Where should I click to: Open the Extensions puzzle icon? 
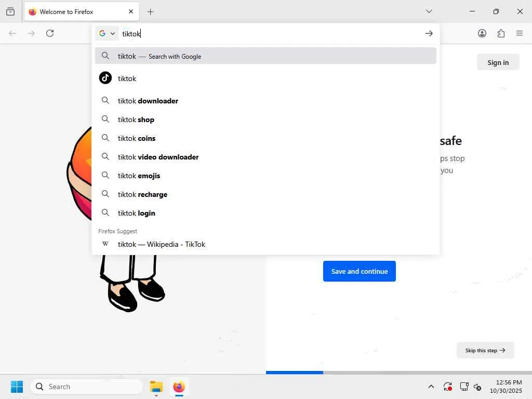(501, 33)
